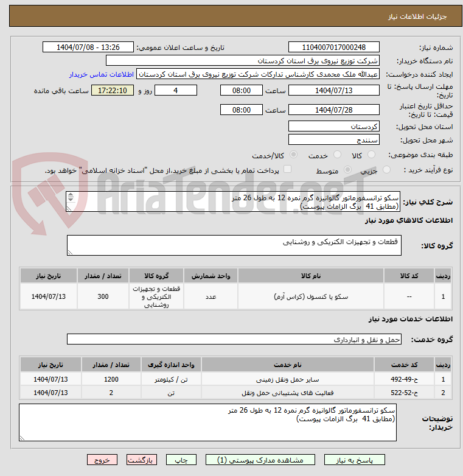Image resolution: width=463 pixels, height=476 pixels.
Task: Open مشاهده مدارک پیوستی (1) button
Action: point(260,460)
